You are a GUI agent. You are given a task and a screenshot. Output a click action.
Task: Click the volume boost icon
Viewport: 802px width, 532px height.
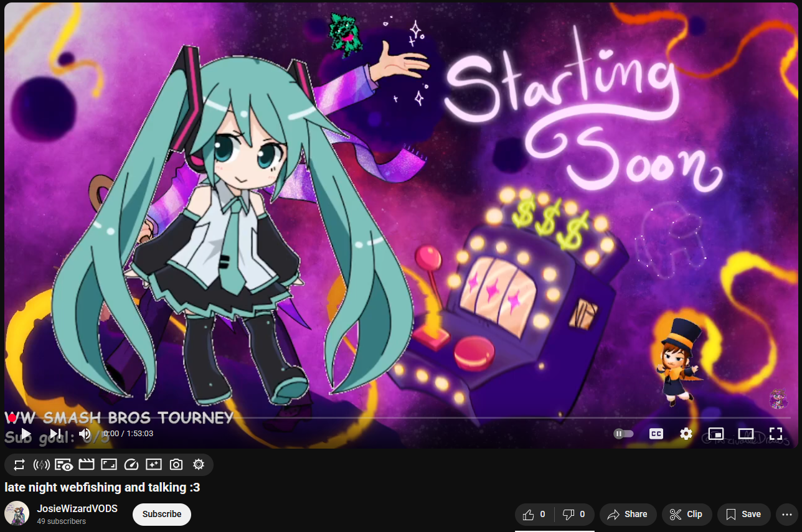pos(41,464)
